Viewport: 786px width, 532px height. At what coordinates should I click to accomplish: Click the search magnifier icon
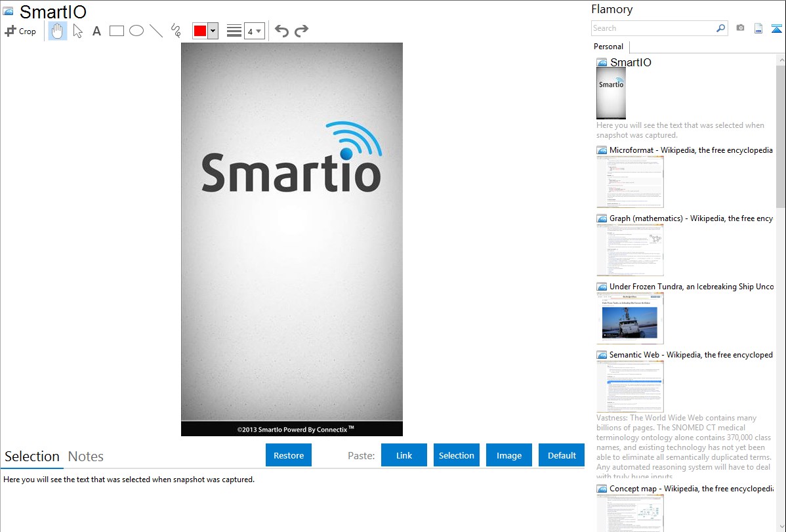(x=721, y=28)
